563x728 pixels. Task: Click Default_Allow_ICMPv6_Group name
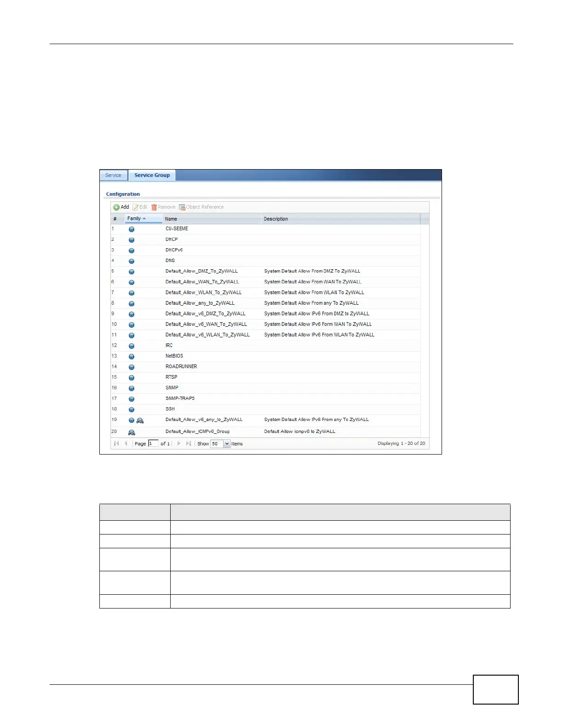pyautogui.click(x=198, y=432)
